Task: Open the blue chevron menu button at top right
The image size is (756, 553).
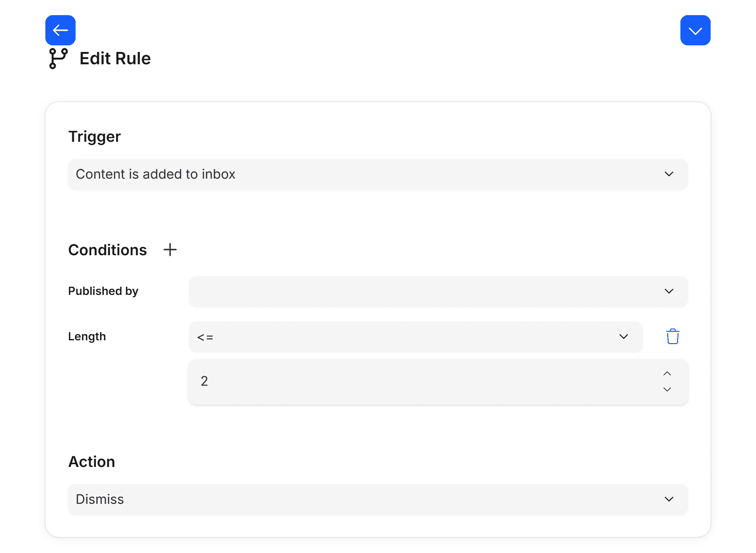Action: point(695,30)
